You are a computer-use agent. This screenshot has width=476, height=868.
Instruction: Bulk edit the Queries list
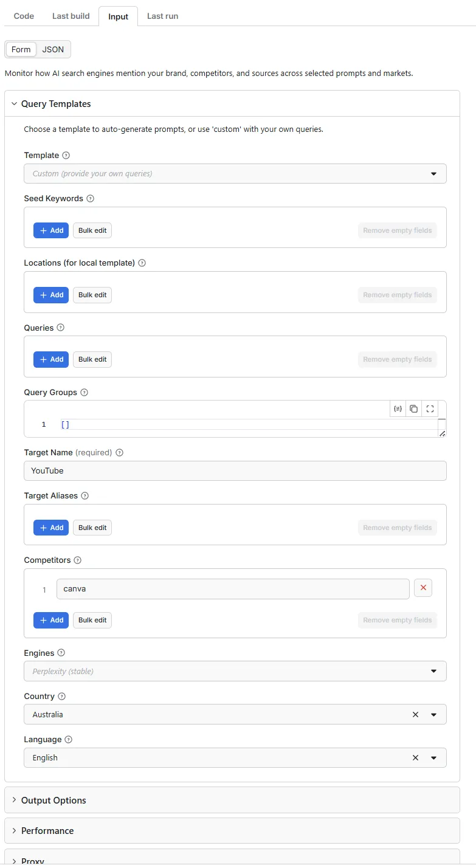(92, 359)
